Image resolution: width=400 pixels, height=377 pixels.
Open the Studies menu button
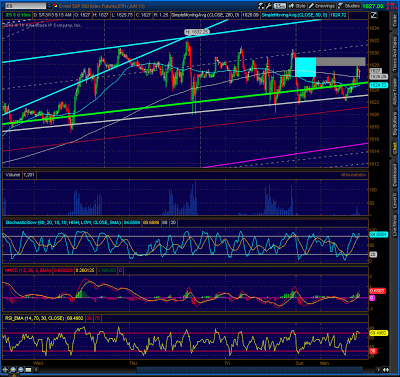(349, 6)
